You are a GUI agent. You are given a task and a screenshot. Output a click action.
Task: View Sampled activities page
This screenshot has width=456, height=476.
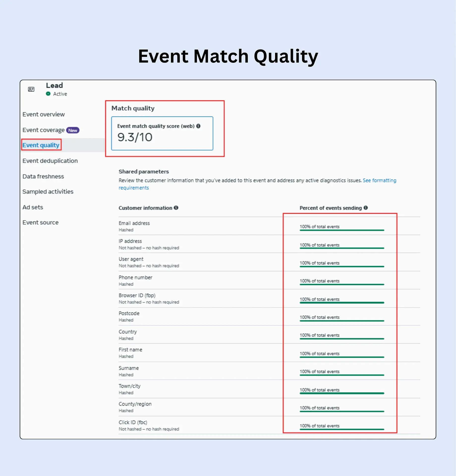[x=48, y=192]
